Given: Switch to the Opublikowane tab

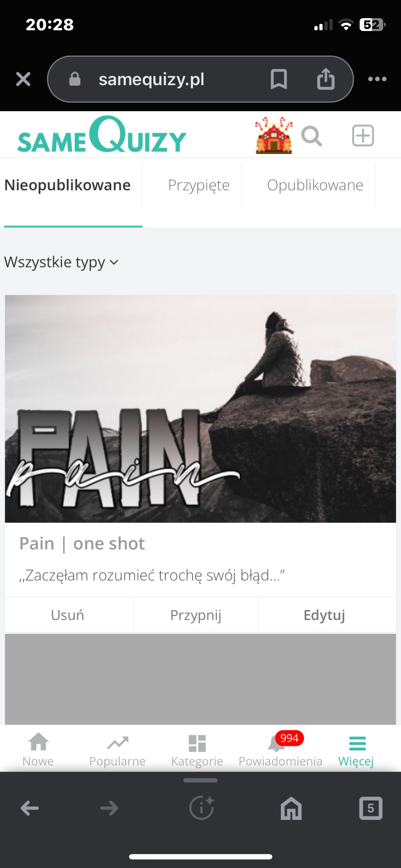Looking at the screenshot, I should pyautogui.click(x=315, y=185).
